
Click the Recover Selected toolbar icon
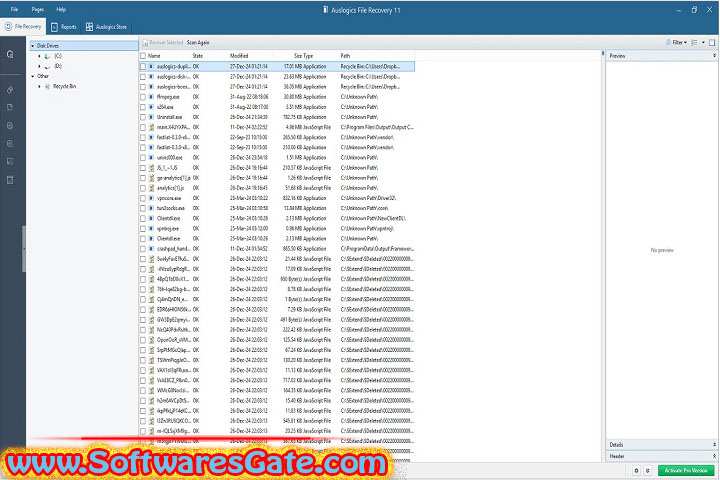[x=145, y=43]
